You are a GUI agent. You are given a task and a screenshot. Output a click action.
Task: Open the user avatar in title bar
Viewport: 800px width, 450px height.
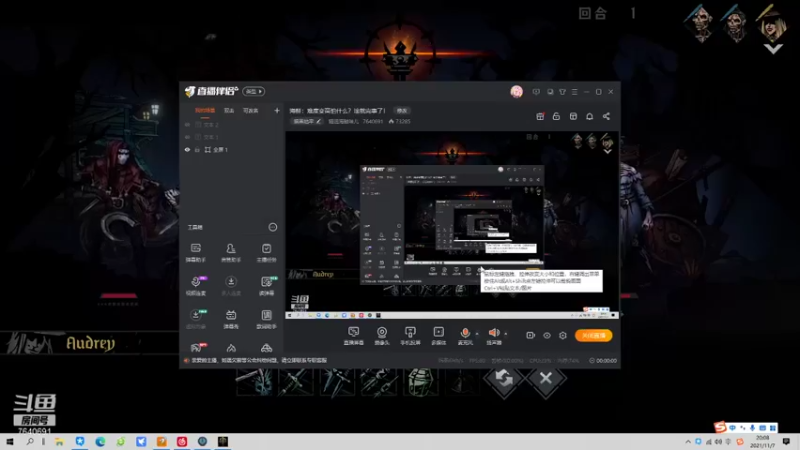coord(516,92)
